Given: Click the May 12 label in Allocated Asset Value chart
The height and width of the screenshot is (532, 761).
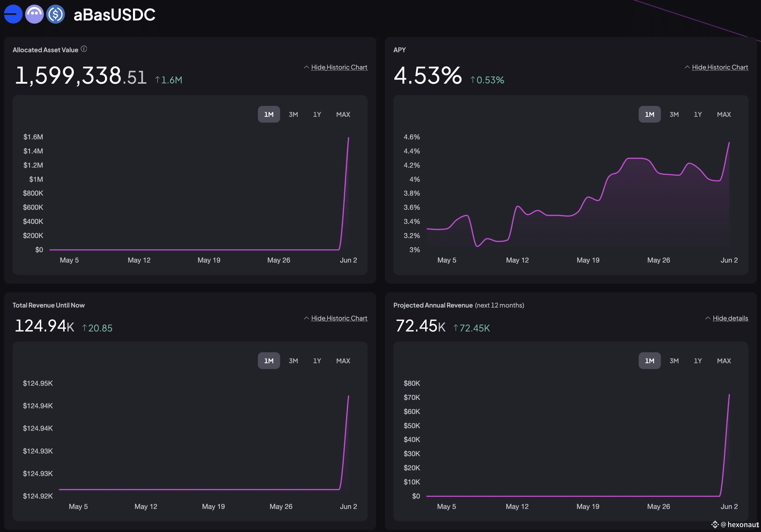Looking at the screenshot, I should [139, 260].
